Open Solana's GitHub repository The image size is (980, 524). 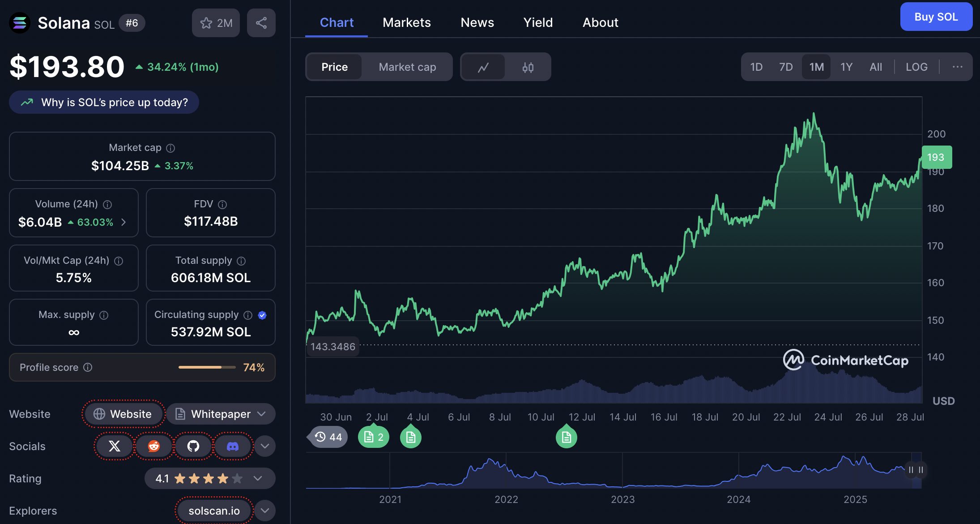click(x=193, y=446)
